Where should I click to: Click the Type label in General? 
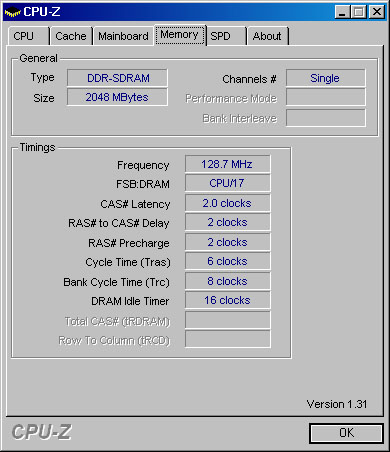point(42,78)
